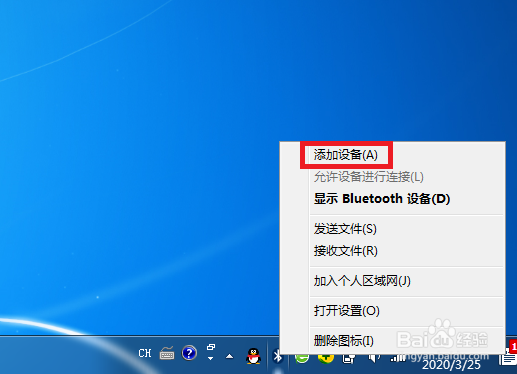This screenshot has height=374, width=517.
Task: Click the signal strength bars tray icon
Action: tap(398, 359)
